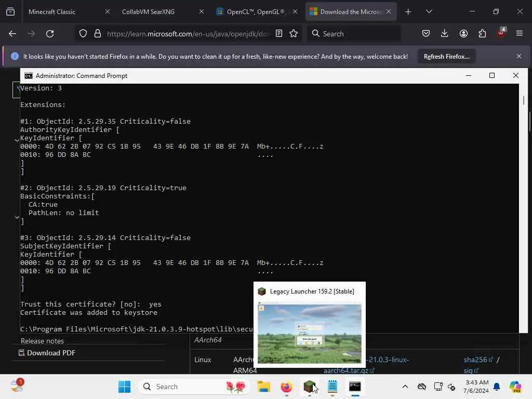This screenshot has height=399, width=532.
Task: Open Notepad taskbar icon
Action: (332, 387)
